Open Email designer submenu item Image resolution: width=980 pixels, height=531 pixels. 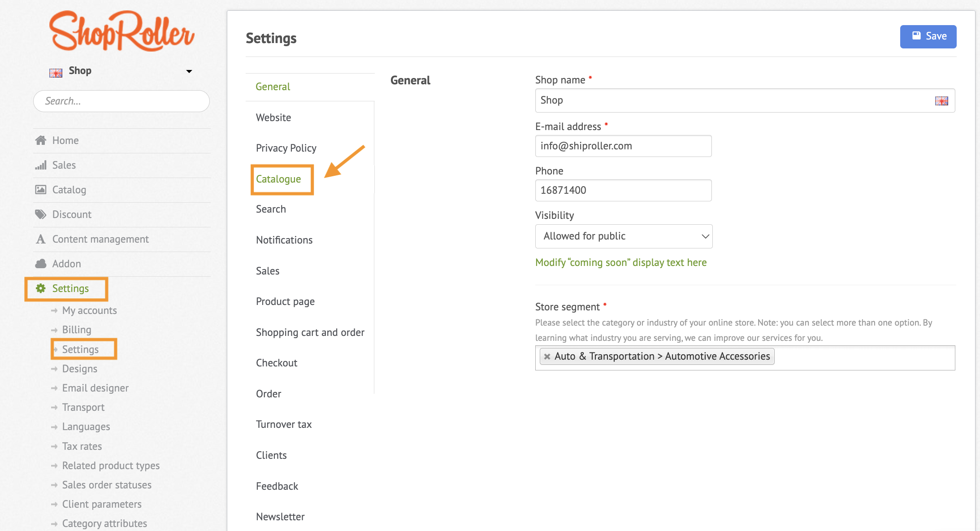[95, 388]
